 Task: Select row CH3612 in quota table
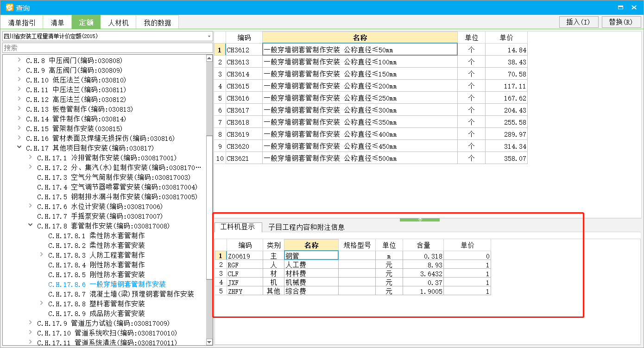(371, 50)
